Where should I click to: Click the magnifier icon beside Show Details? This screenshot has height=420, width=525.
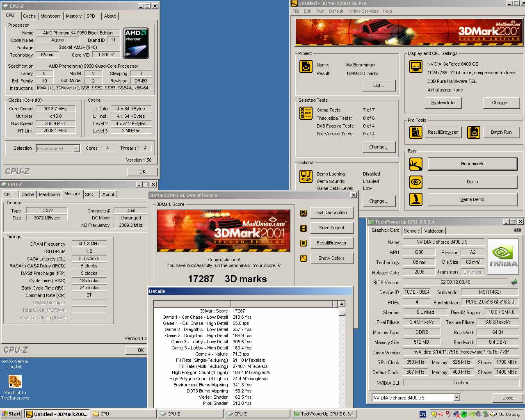(304, 258)
